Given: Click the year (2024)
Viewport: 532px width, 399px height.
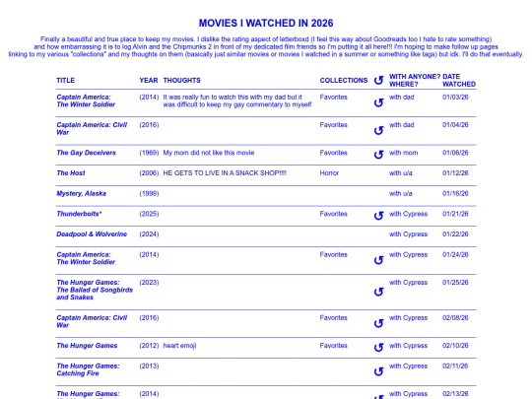Looking at the screenshot, I should (149, 234).
